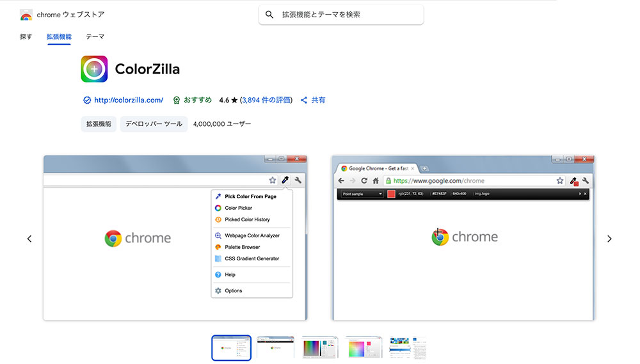Viewport: 640px width, 364px height.
Task: Click the back arrow in second screenshot
Action: pyautogui.click(x=341, y=181)
